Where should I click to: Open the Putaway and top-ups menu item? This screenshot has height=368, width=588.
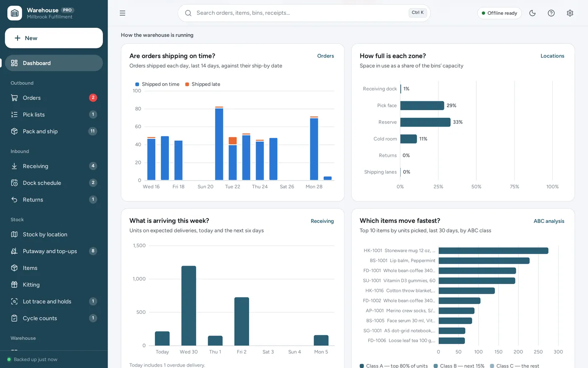coord(54,252)
